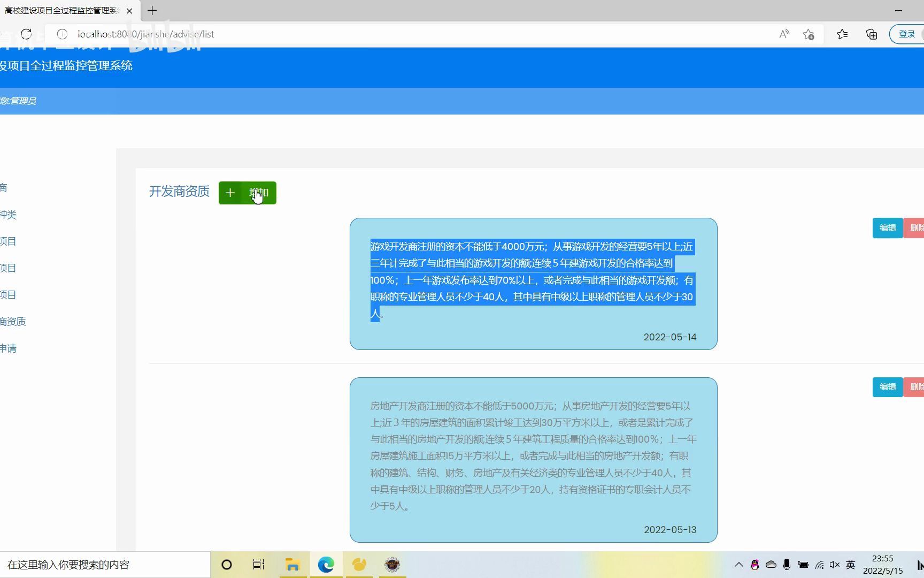Click 删除 for the 2022-05-14 entry
The width and height of the screenshot is (924, 578).
coord(914,228)
